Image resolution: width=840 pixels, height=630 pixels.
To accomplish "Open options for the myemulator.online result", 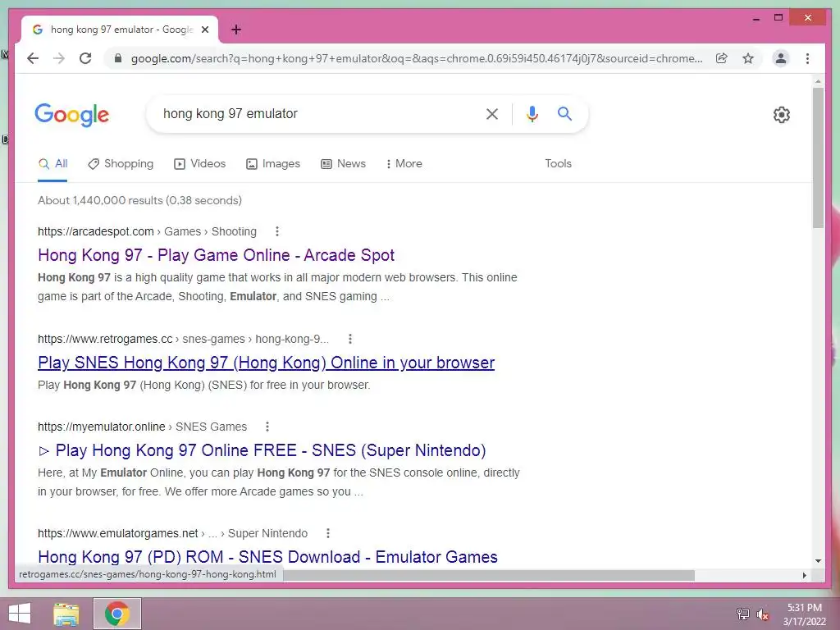I will pos(267,427).
